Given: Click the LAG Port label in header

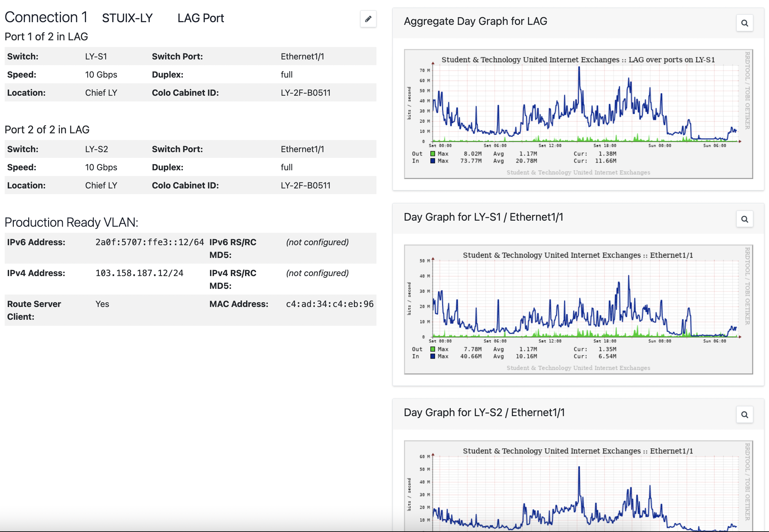Looking at the screenshot, I should tap(201, 18).
